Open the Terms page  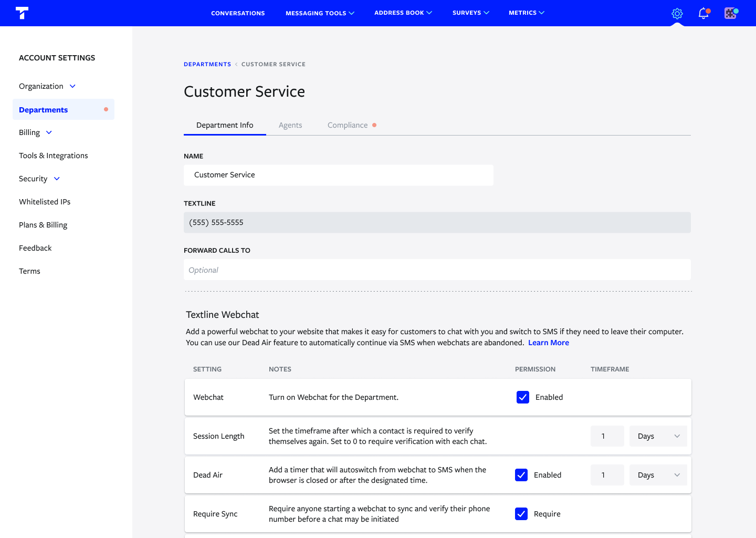(x=29, y=271)
